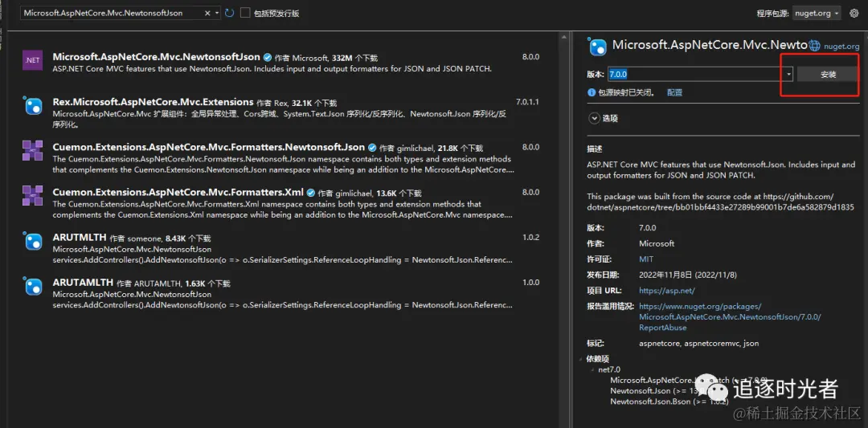Select the ARUTAMLTH package title
The width and height of the screenshot is (868, 428).
click(x=83, y=283)
